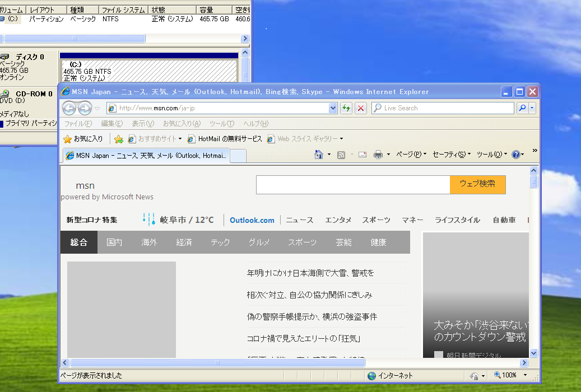Click the インターネット zone globe icon
581x392 pixels.
371,376
